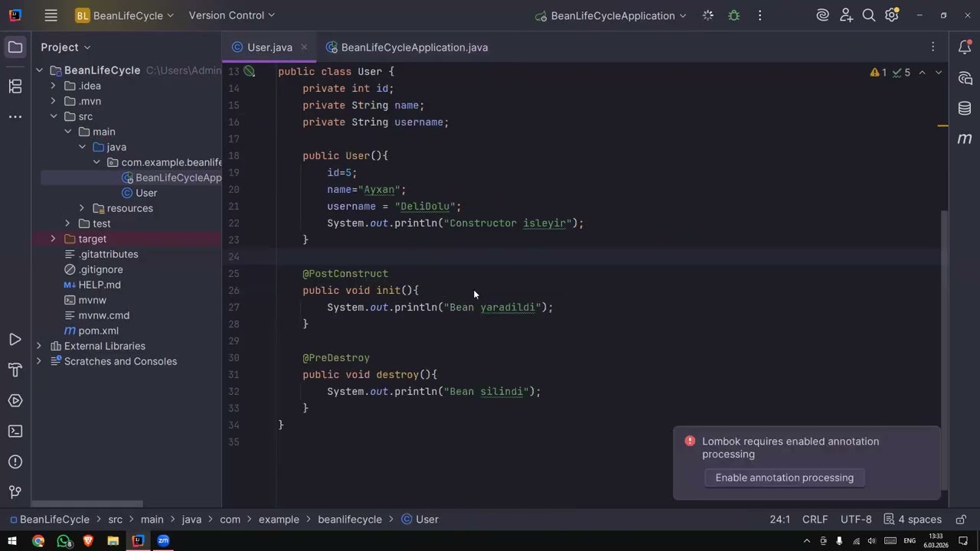980x551 pixels.
Task: Open editor tabs options menu
Action: tap(933, 47)
